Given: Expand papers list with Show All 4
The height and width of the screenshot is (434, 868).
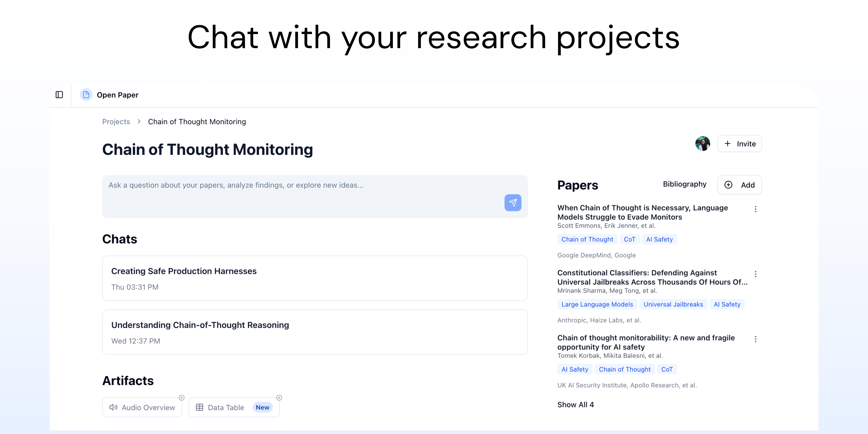Looking at the screenshot, I should tap(576, 404).
